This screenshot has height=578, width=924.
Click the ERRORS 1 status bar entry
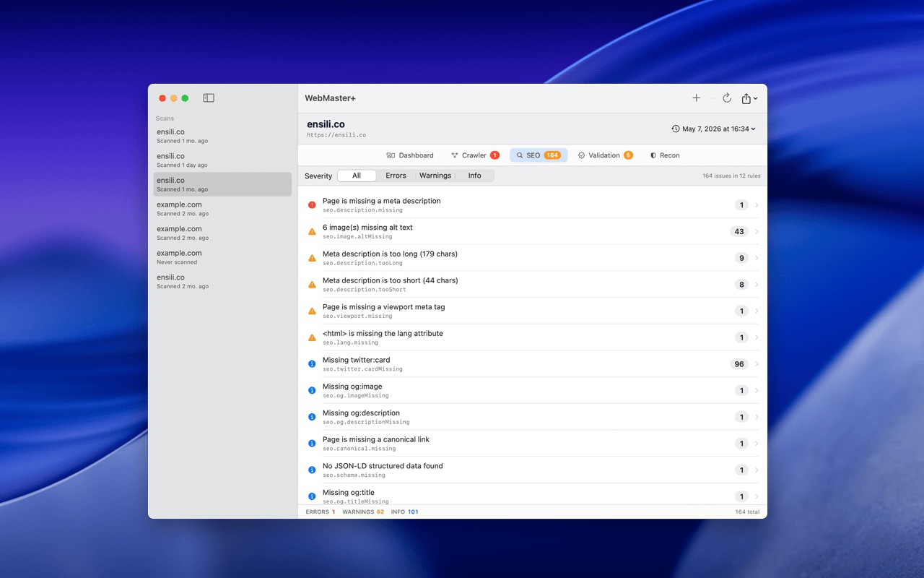(x=321, y=512)
